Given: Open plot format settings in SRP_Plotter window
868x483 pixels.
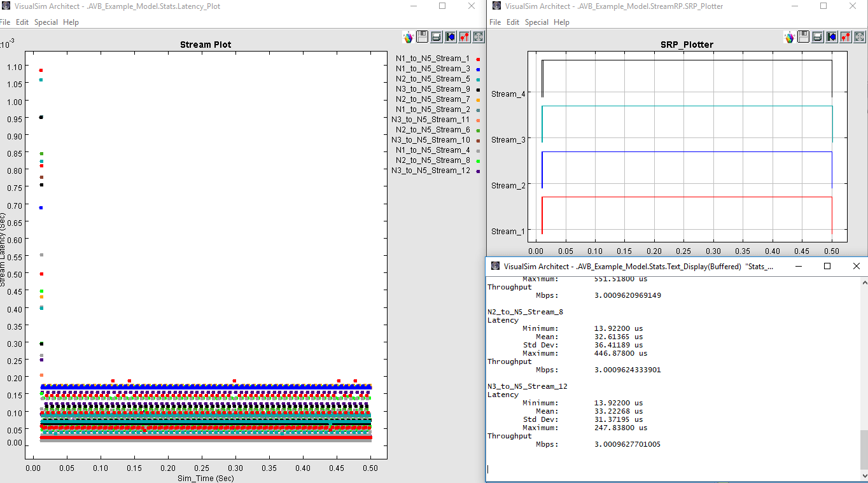Looking at the screenshot, I should tap(846, 37).
